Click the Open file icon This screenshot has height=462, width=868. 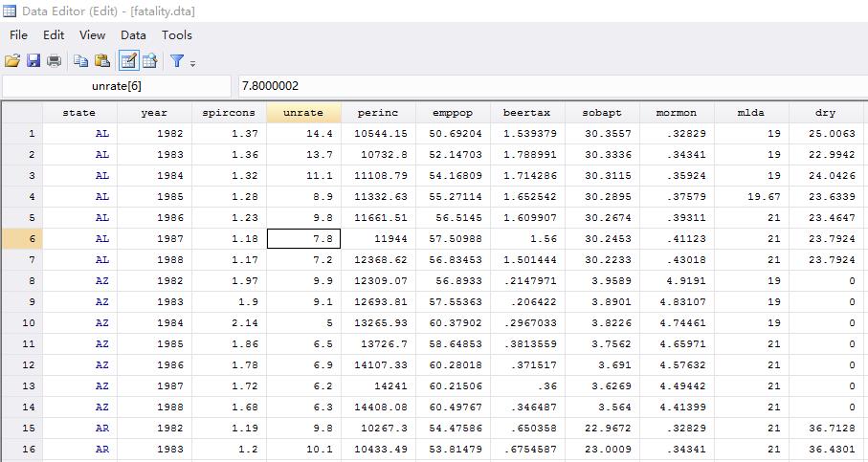12,61
